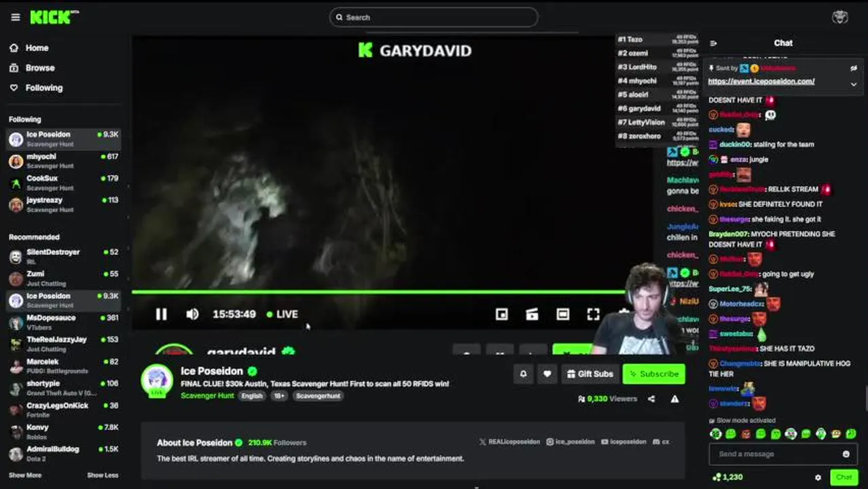Open CookSux channel in Following list

click(x=63, y=183)
